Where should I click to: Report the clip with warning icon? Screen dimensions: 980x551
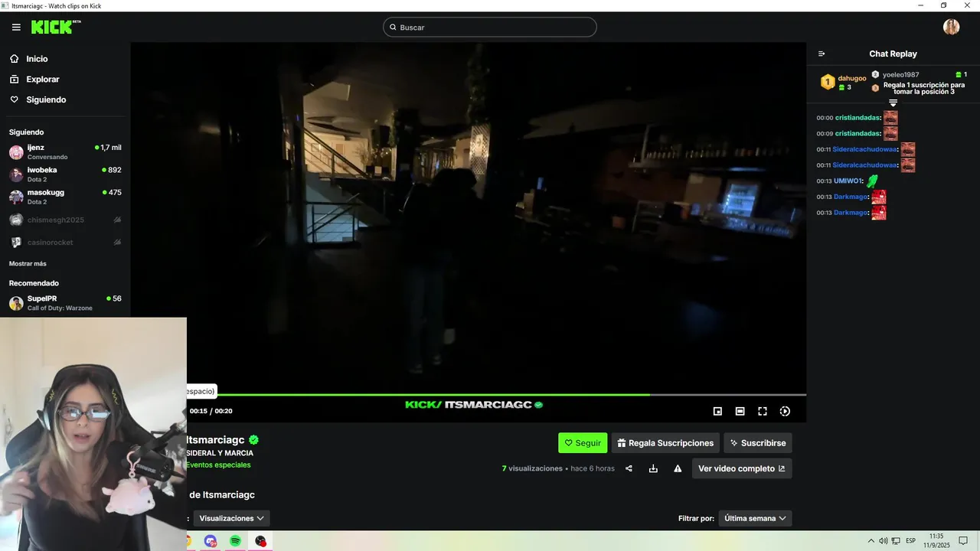678,468
